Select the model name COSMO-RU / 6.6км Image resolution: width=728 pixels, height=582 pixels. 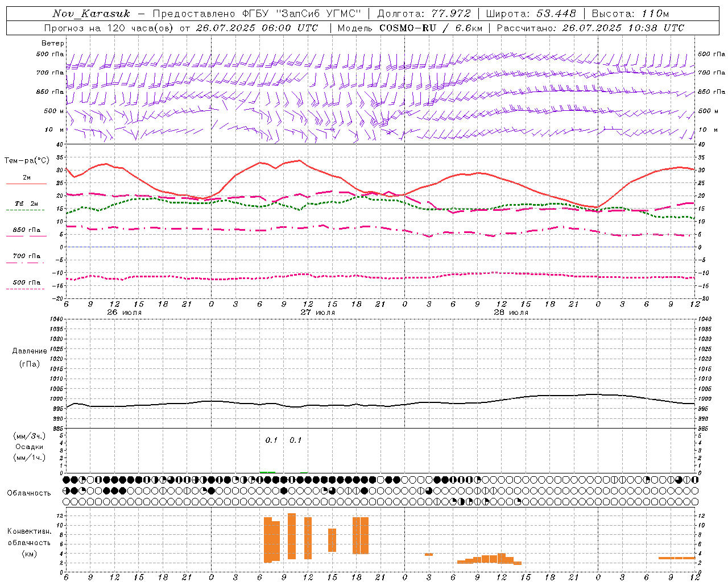[431, 28]
